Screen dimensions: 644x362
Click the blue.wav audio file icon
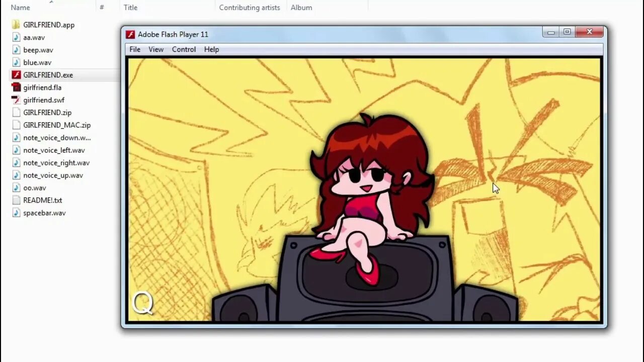click(x=16, y=62)
